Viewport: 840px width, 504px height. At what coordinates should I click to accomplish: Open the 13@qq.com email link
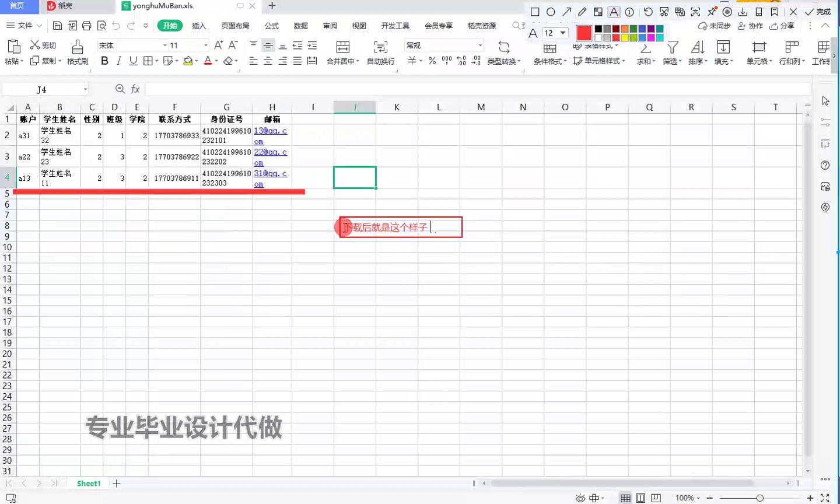(270, 131)
